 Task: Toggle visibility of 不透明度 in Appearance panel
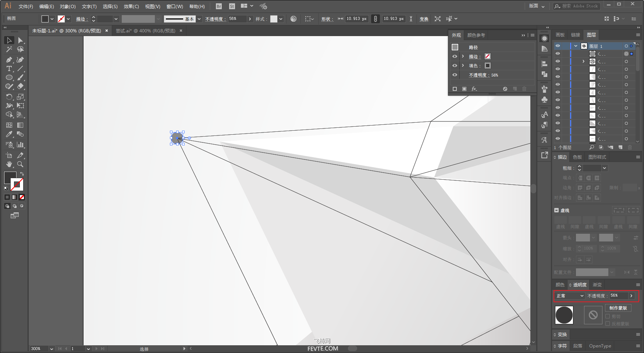[x=455, y=75]
